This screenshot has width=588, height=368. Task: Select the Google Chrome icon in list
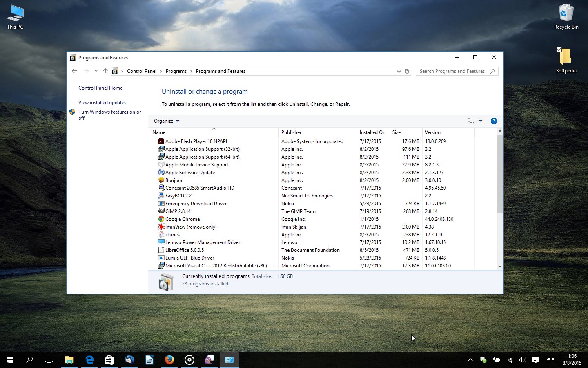161,219
